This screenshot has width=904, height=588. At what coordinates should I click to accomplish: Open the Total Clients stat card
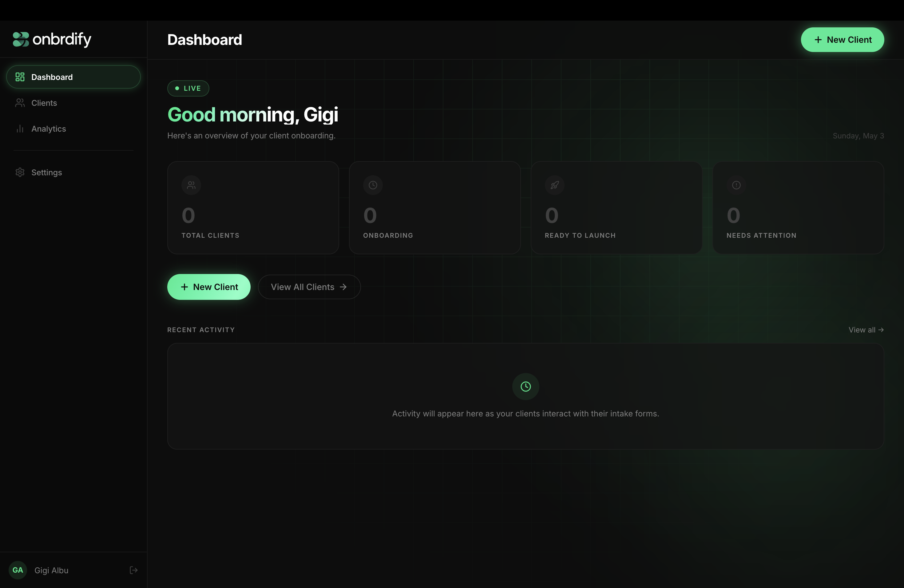[253, 208]
